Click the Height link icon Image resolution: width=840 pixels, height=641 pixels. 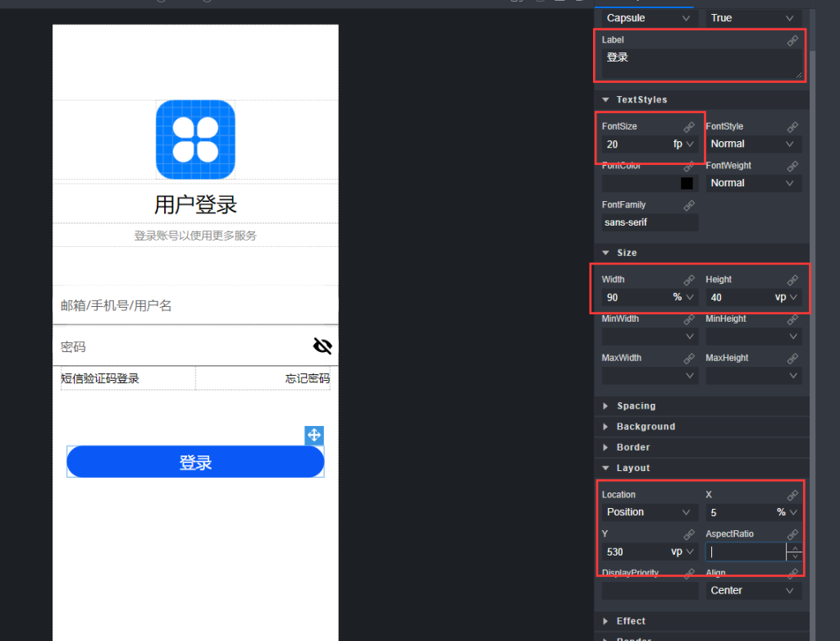(792, 280)
